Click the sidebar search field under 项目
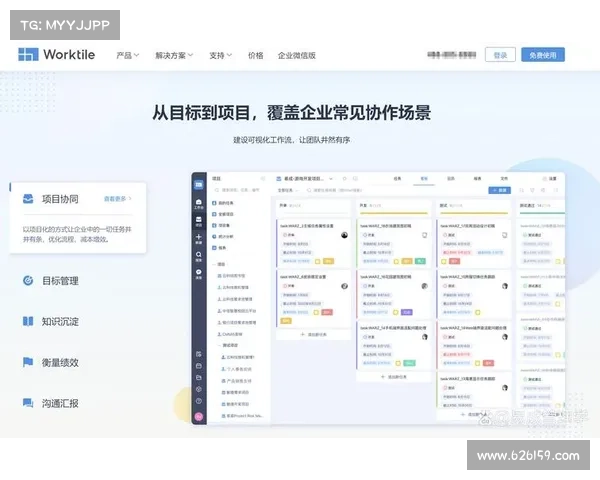 point(239,190)
